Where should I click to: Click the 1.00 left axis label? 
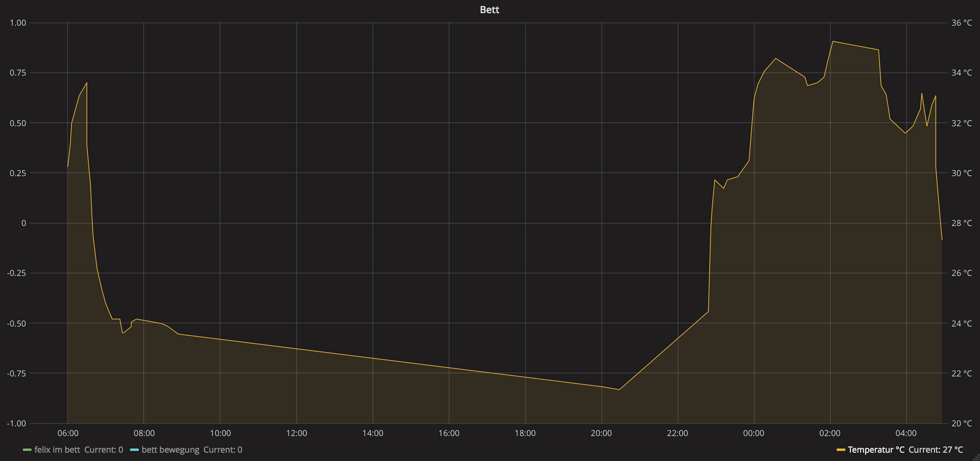[18, 23]
